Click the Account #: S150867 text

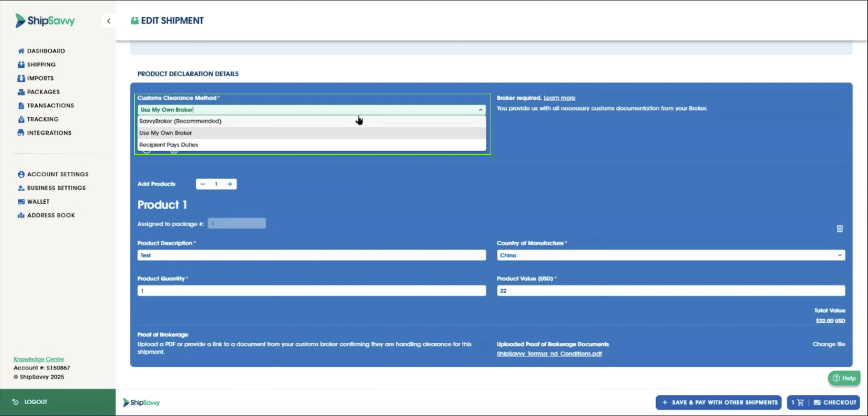(42, 368)
